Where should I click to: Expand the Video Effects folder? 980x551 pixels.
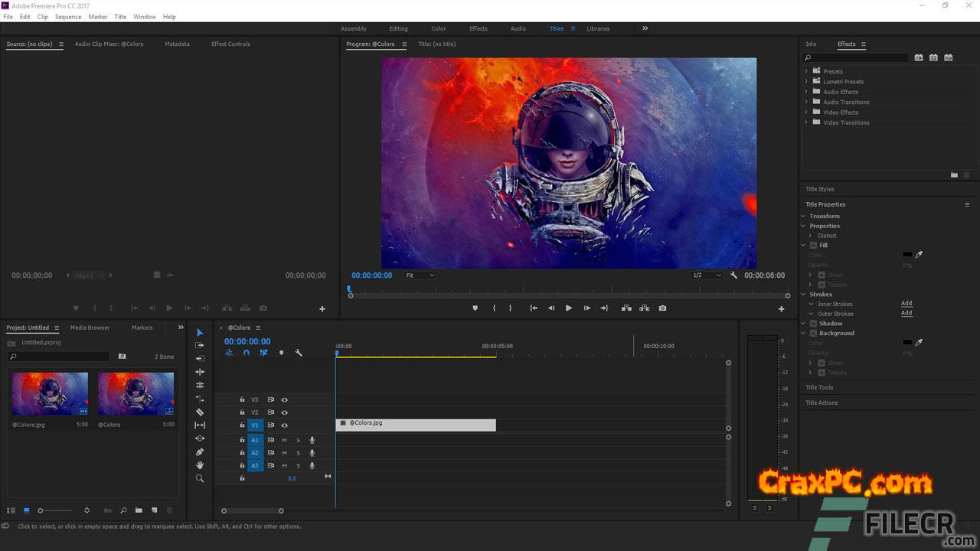pyautogui.click(x=806, y=112)
